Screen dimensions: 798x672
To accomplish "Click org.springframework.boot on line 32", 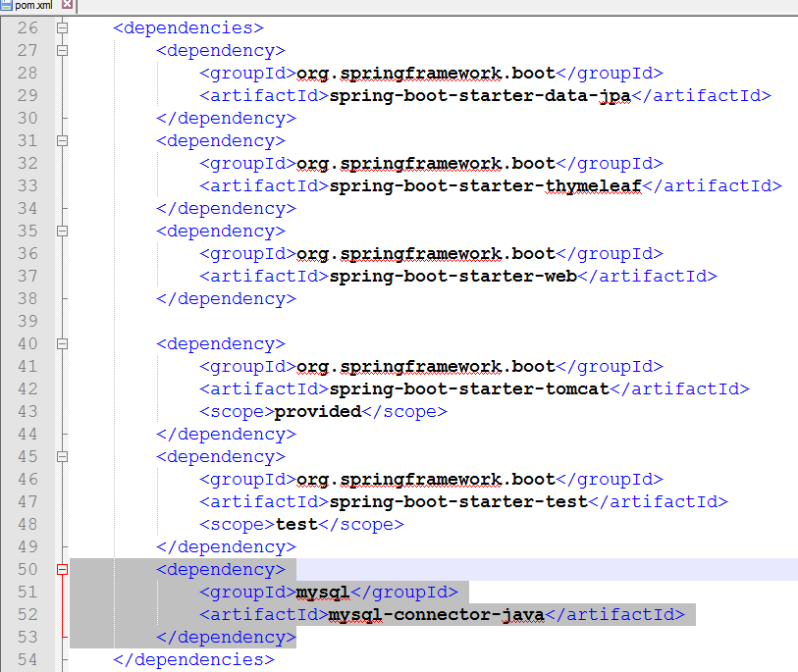I will pyautogui.click(x=425, y=163).
